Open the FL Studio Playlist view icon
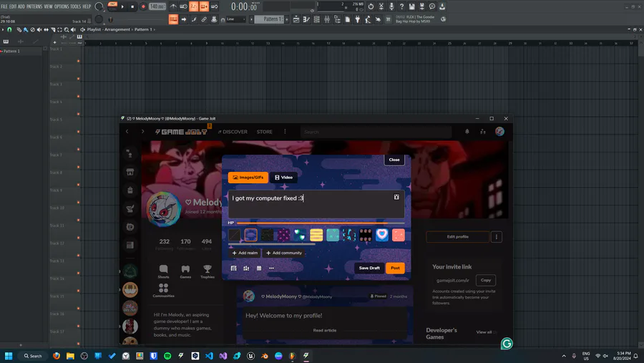Screen dimensions: 644x363 click(x=296, y=19)
